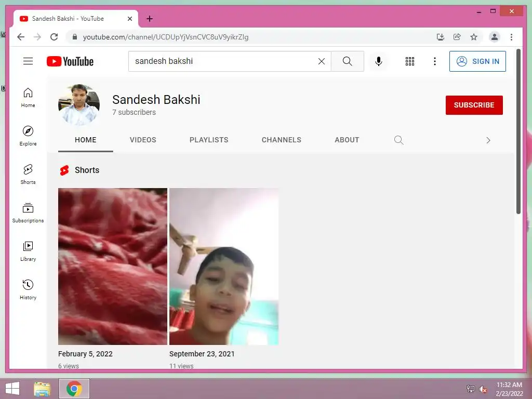Open the Chrome three-dot menu
Image resolution: width=532 pixels, height=399 pixels.
[x=511, y=37]
